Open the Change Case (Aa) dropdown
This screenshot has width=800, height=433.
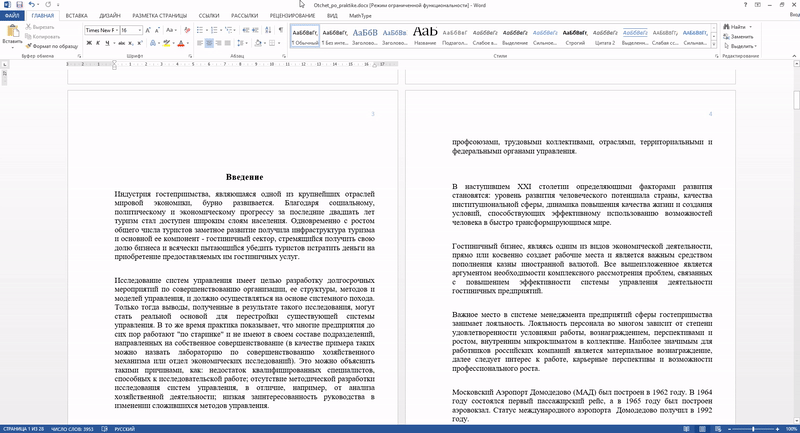tap(171, 30)
